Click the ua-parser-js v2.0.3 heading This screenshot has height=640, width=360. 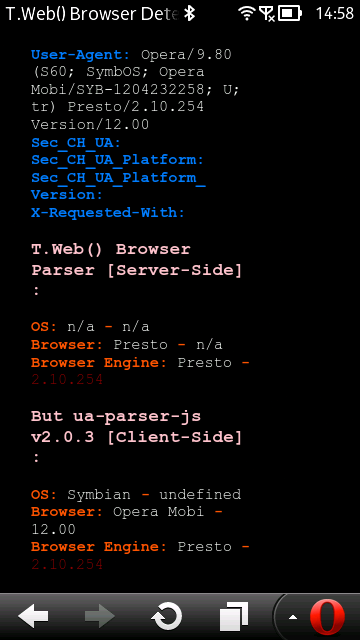(x=136, y=427)
